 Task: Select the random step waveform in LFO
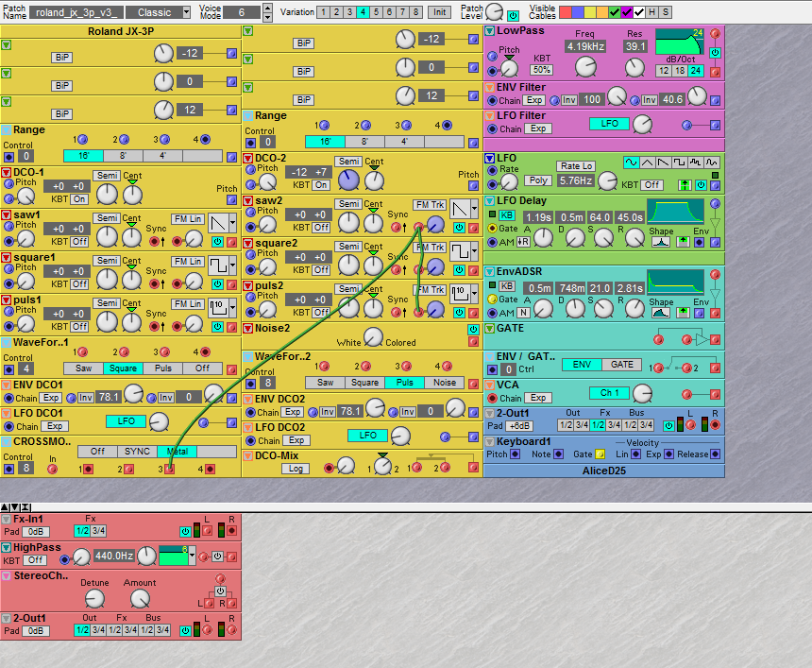[x=695, y=163]
